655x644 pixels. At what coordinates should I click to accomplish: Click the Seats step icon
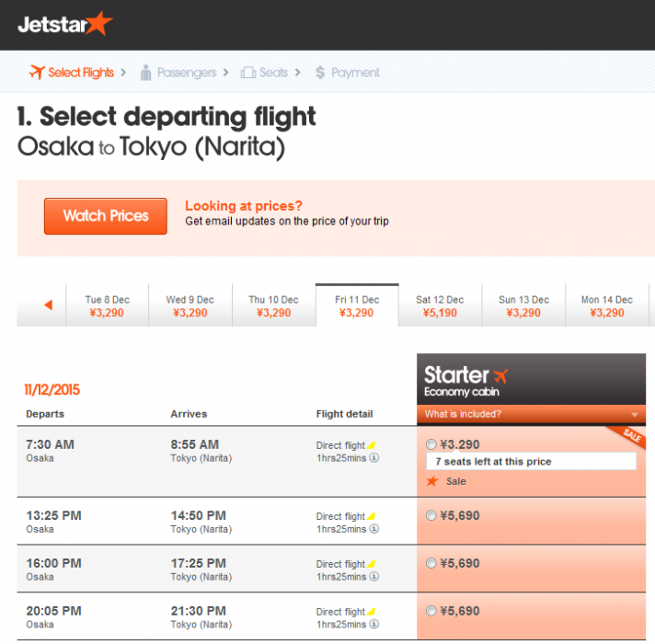(x=247, y=73)
